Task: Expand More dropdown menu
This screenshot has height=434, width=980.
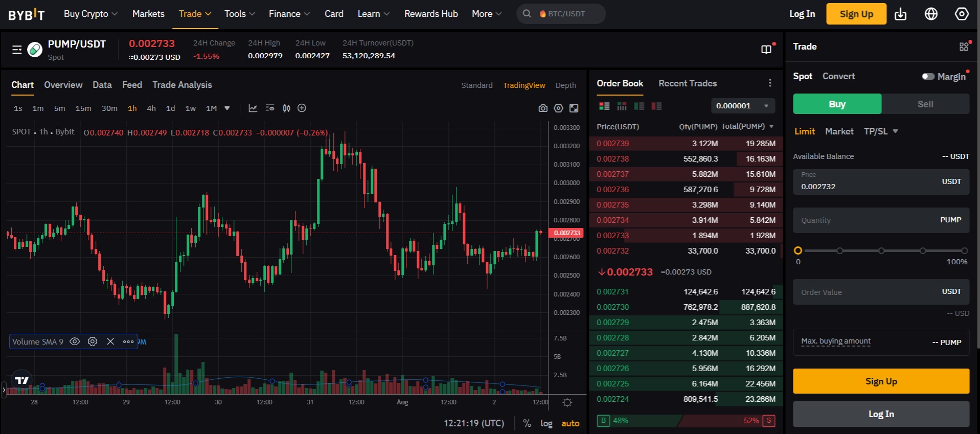Action: pyautogui.click(x=487, y=14)
